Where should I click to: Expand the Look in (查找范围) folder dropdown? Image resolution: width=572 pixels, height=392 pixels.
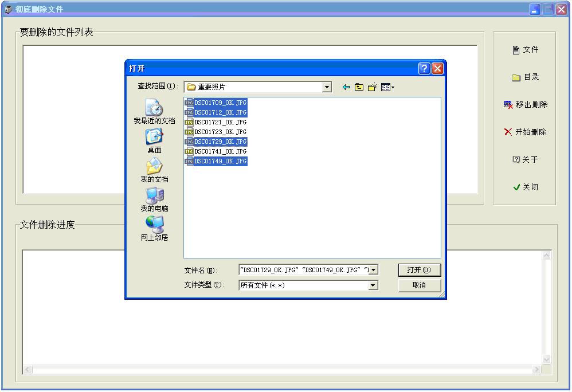pyautogui.click(x=327, y=87)
